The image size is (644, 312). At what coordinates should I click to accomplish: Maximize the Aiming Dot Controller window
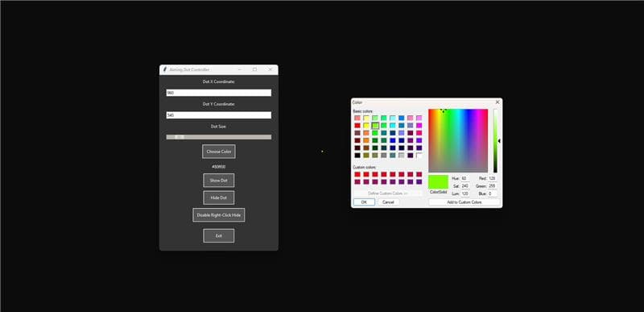coord(254,69)
